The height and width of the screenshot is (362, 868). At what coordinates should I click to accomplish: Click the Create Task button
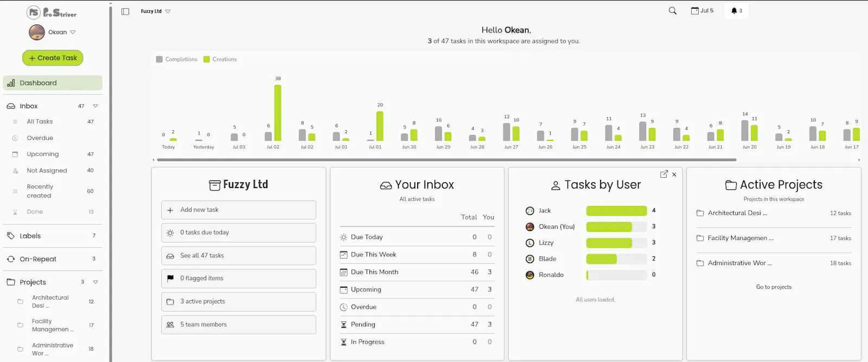[x=53, y=58]
